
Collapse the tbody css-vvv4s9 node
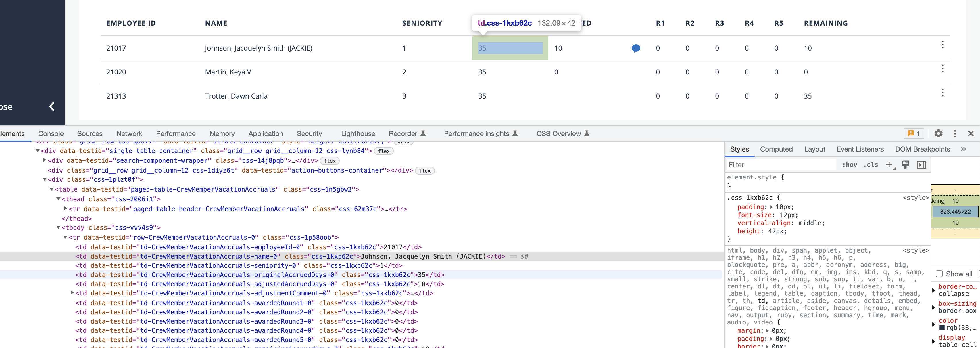point(58,227)
